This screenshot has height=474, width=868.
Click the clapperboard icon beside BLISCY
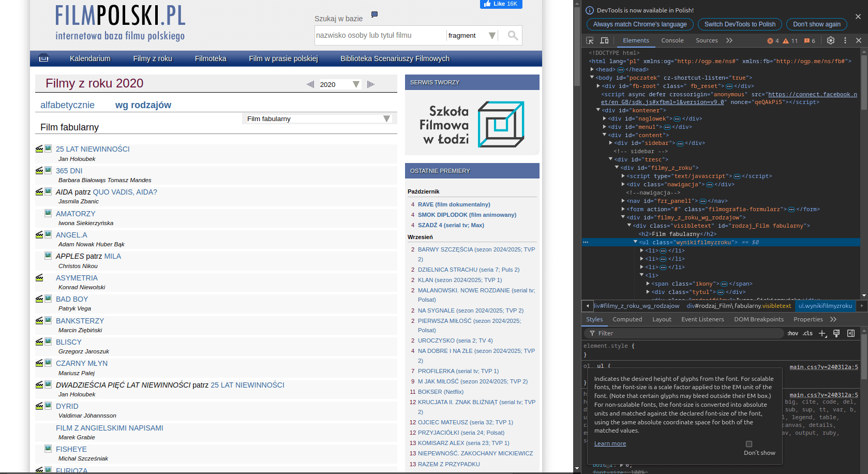(x=39, y=342)
